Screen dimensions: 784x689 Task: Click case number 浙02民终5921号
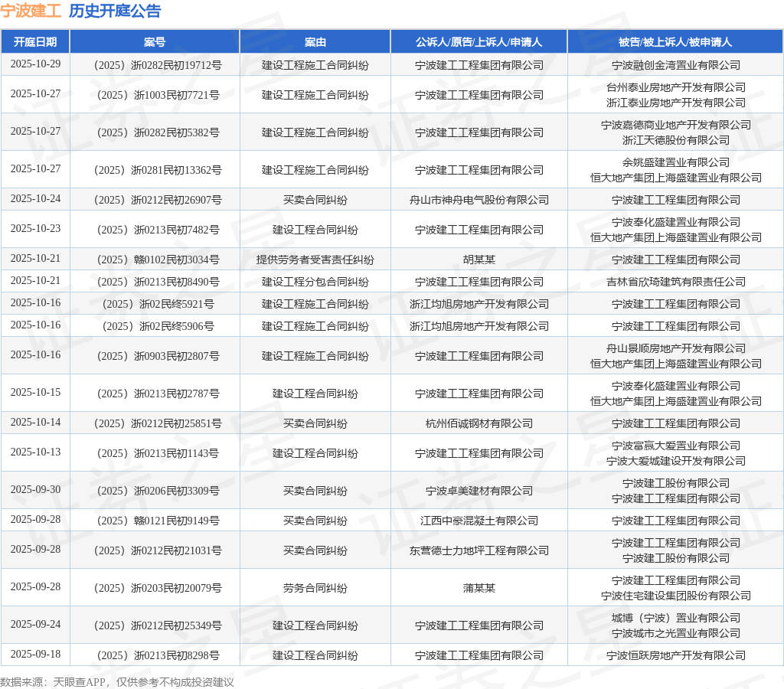(x=158, y=304)
